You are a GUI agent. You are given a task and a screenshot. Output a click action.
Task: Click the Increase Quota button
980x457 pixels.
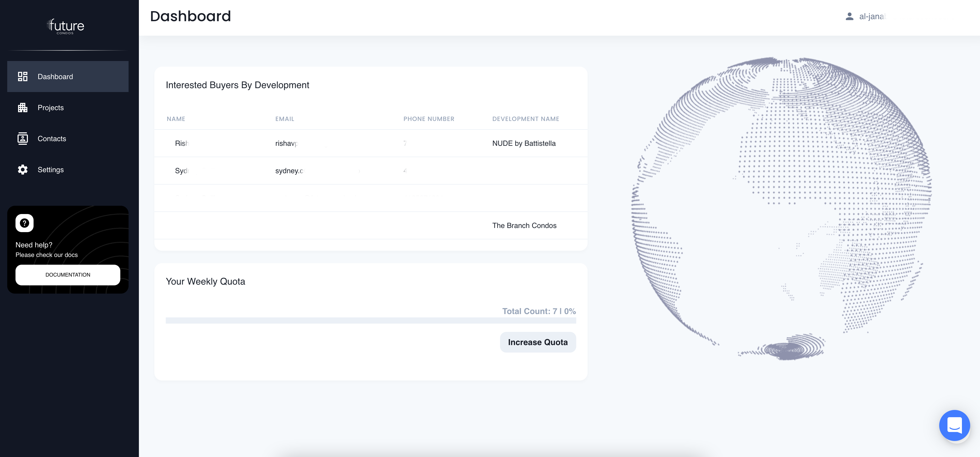point(538,342)
